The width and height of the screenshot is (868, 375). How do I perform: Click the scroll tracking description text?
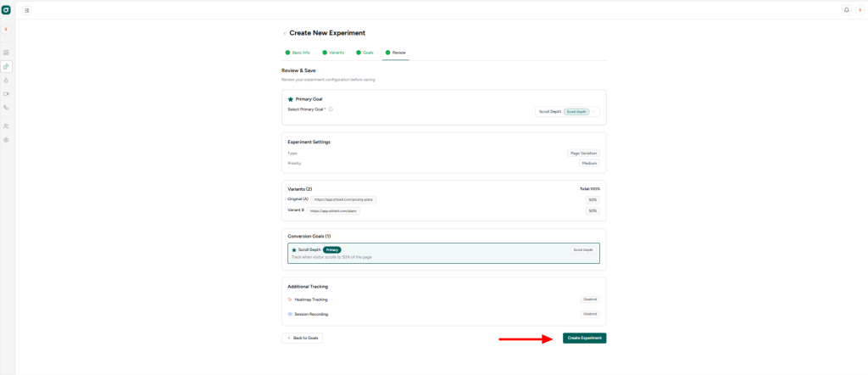click(331, 258)
